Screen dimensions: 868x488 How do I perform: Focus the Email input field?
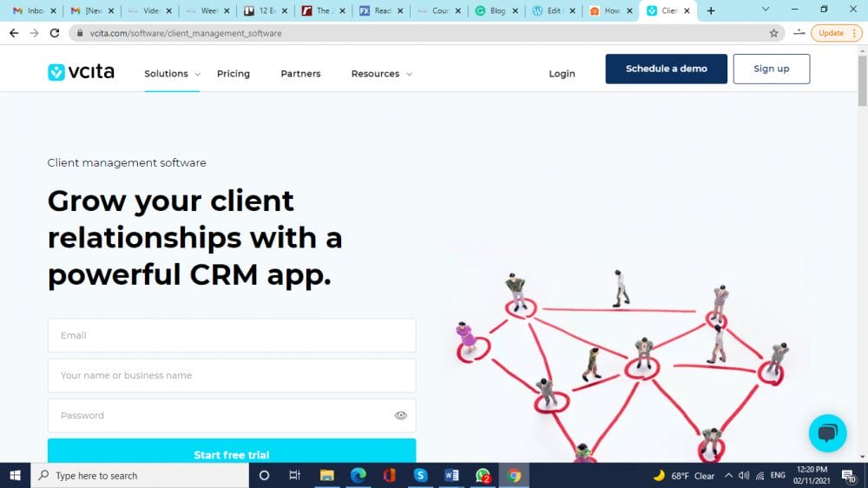tap(232, 335)
